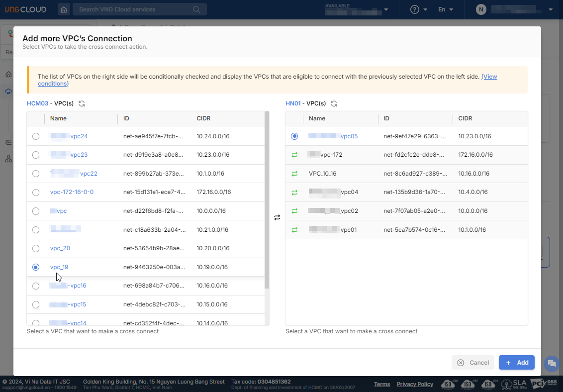This screenshot has height=392, width=563.
Task: Open the help dropdown menu
Action: (x=419, y=9)
